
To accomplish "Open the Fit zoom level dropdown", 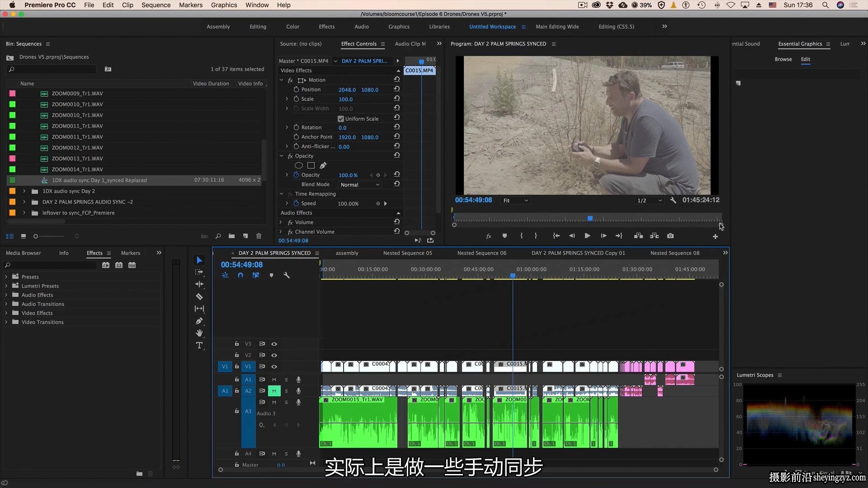I will (515, 200).
